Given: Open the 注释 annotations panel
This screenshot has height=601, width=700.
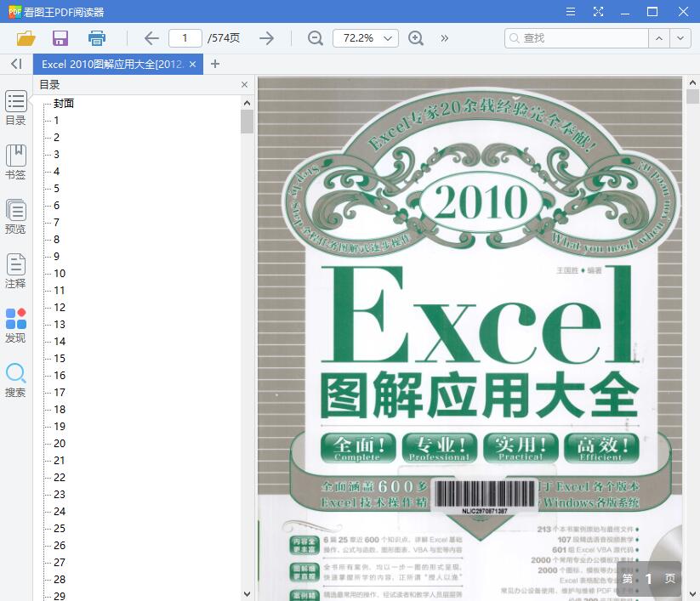Looking at the screenshot, I should pyautogui.click(x=15, y=271).
